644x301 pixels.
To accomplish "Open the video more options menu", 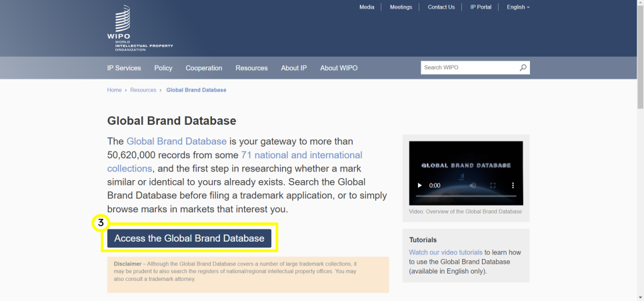I will click(513, 186).
